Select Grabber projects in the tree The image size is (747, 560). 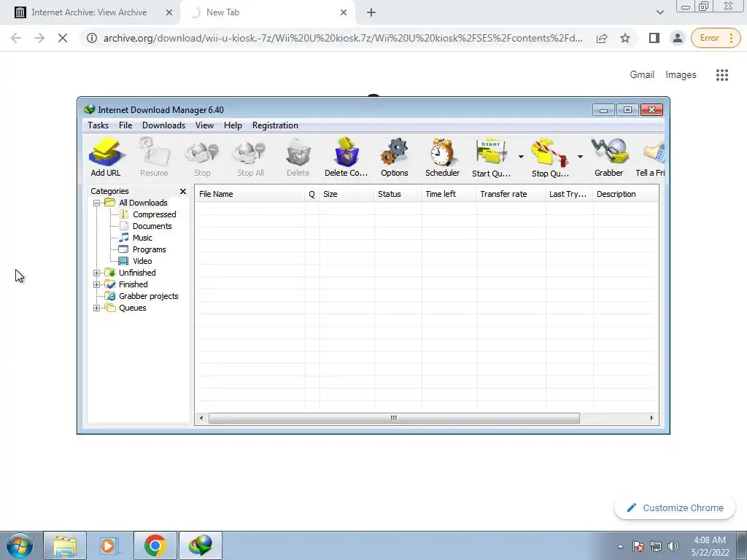(x=148, y=296)
